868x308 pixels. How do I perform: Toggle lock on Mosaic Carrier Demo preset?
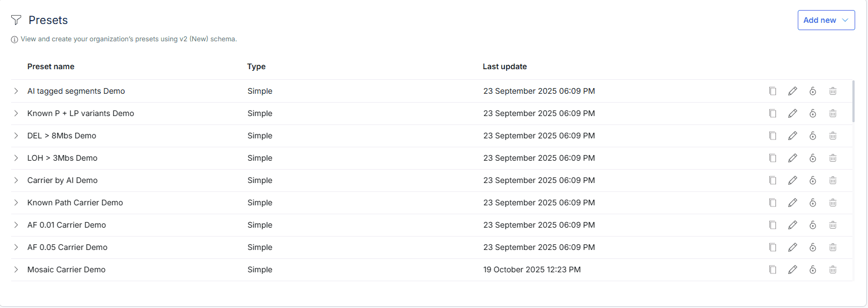(813, 269)
